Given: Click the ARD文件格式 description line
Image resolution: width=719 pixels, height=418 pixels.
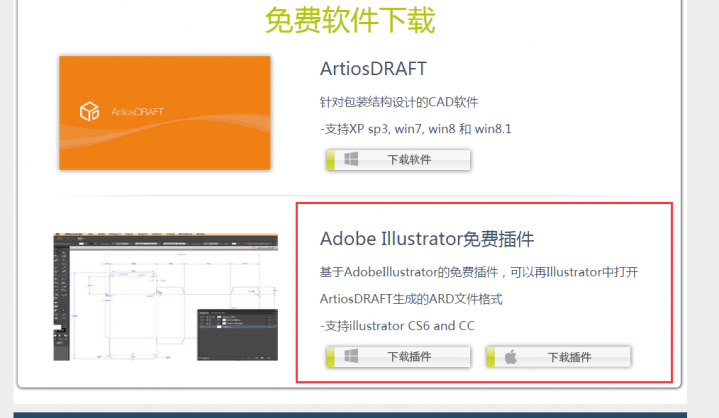Looking at the screenshot, I should tap(410, 299).
